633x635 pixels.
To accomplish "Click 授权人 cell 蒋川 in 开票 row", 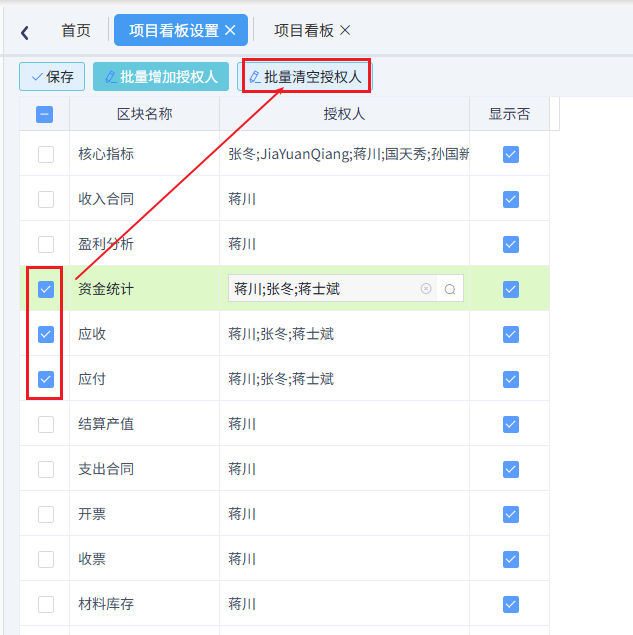I will [x=344, y=514].
